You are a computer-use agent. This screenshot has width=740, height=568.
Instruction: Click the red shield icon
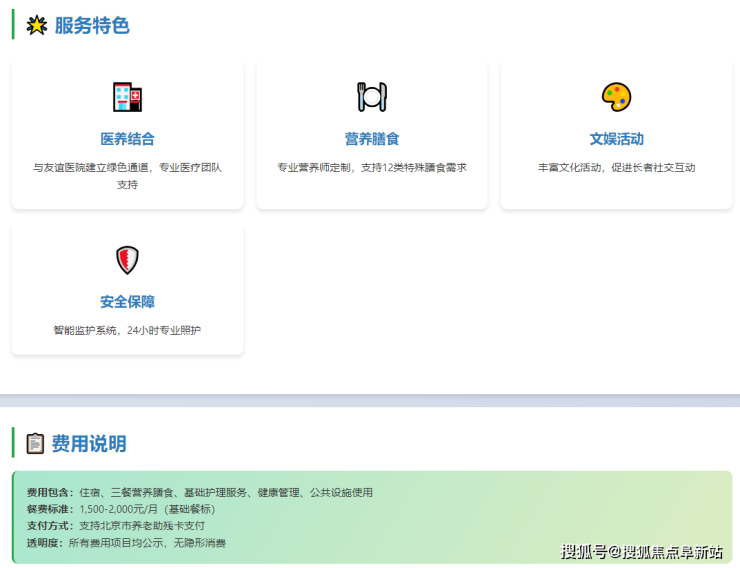(x=127, y=260)
